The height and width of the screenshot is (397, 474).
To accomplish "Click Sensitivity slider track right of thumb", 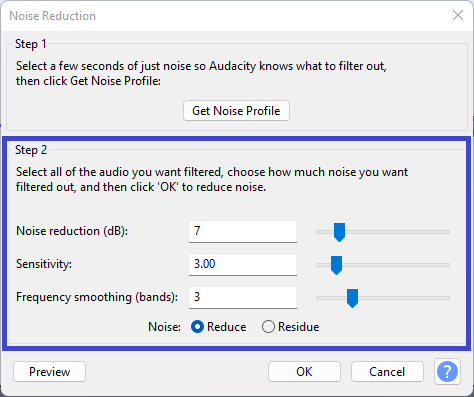I will pyautogui.click(x=396, y=265).
